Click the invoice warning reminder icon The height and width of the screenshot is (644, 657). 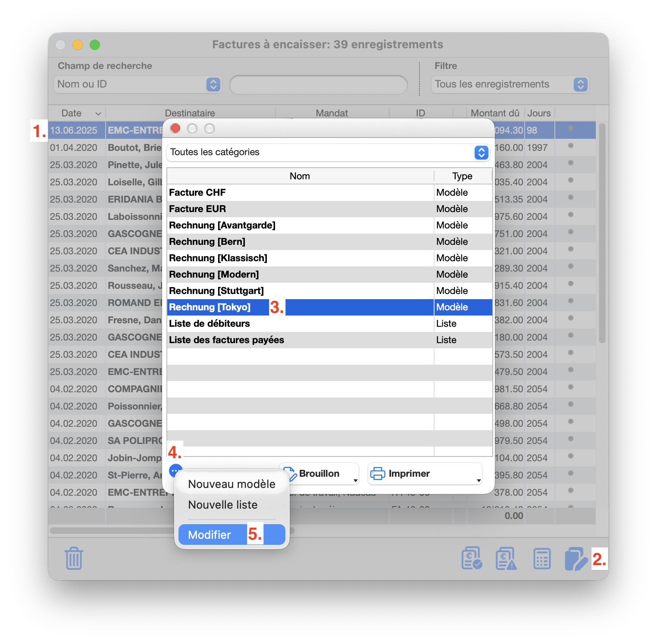coord(506,559)
